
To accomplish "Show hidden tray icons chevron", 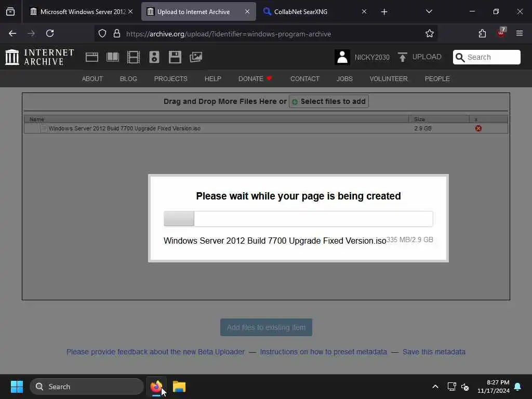I will click(x=435, y=387).
